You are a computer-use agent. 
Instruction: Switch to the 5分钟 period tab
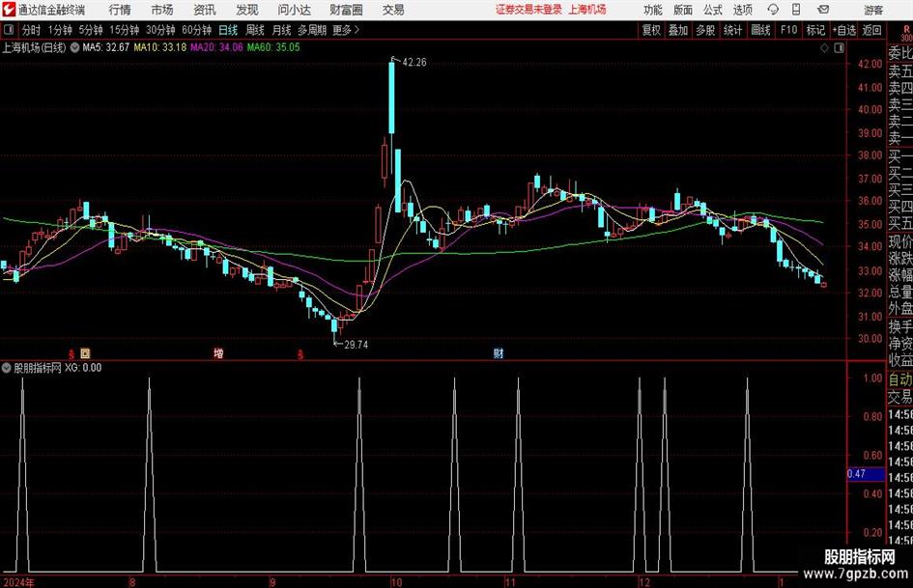pyautogui.click(x=91, y=30)
